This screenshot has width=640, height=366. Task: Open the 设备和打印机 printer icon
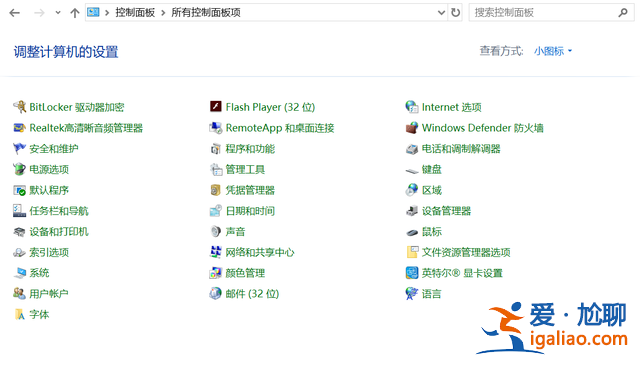tap(19, 232)
